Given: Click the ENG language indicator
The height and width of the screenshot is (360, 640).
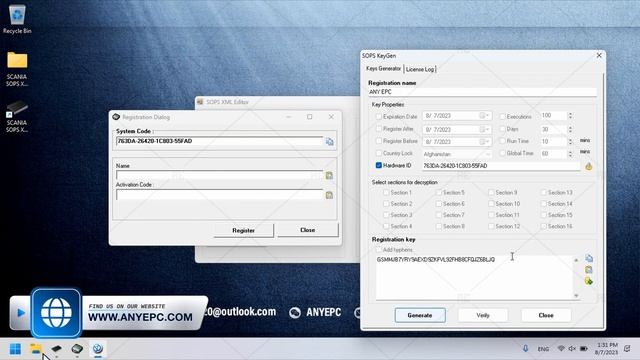Looking at the screenshot, I should tap(543, 349).
